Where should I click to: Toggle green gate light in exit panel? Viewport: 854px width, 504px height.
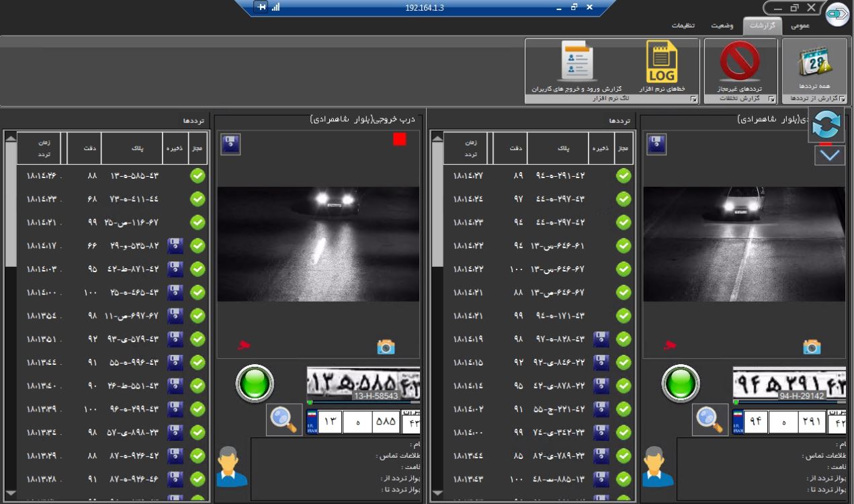point(255,384)
